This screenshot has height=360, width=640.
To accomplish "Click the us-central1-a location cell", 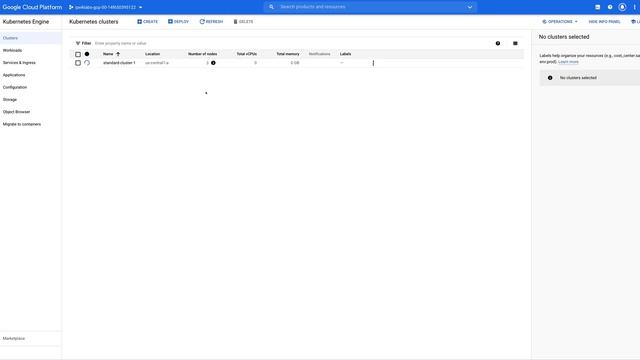I will coord(157,63).
